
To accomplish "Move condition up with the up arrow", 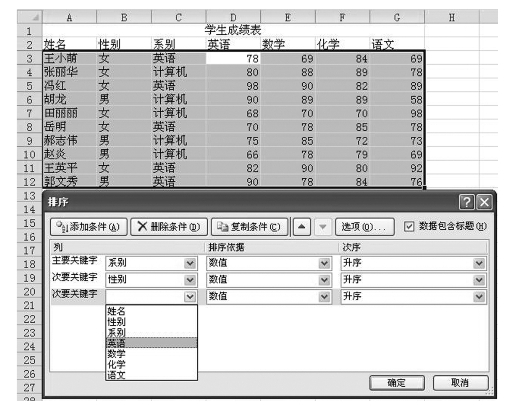I will [302, 227].
